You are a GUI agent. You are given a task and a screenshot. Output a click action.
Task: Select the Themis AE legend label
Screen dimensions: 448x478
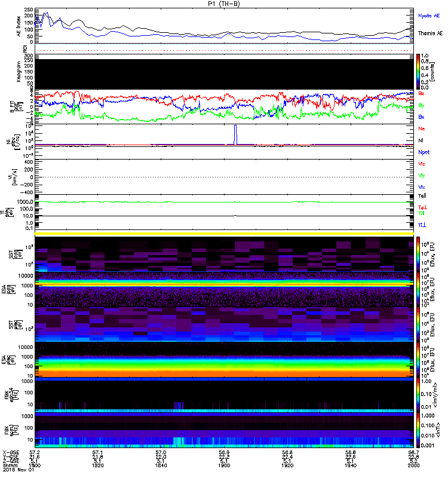tap(430, 33)
